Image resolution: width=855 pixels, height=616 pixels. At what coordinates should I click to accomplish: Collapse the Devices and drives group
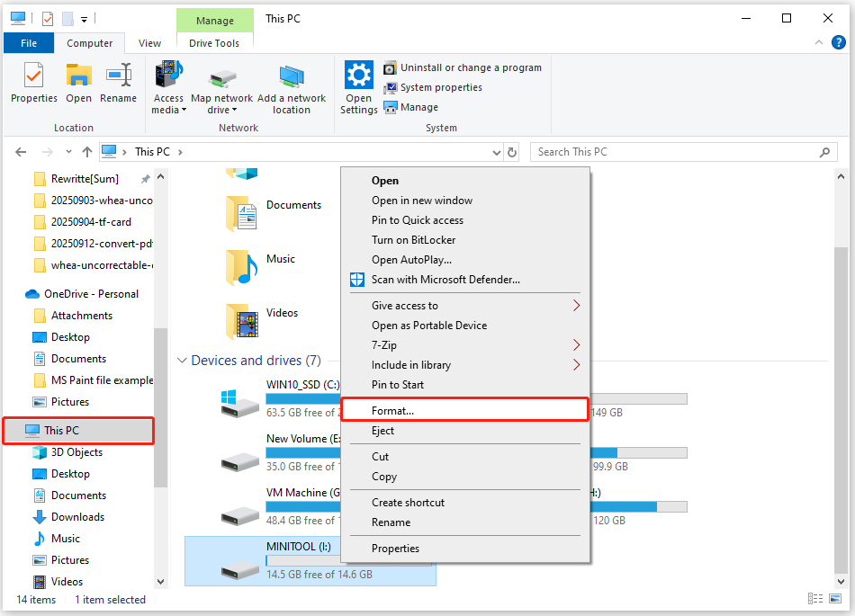[x=183, y=361]
